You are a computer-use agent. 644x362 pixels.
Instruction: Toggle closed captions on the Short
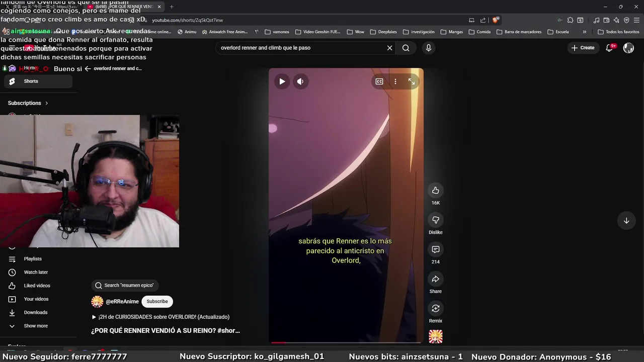[x=379, y=81]
